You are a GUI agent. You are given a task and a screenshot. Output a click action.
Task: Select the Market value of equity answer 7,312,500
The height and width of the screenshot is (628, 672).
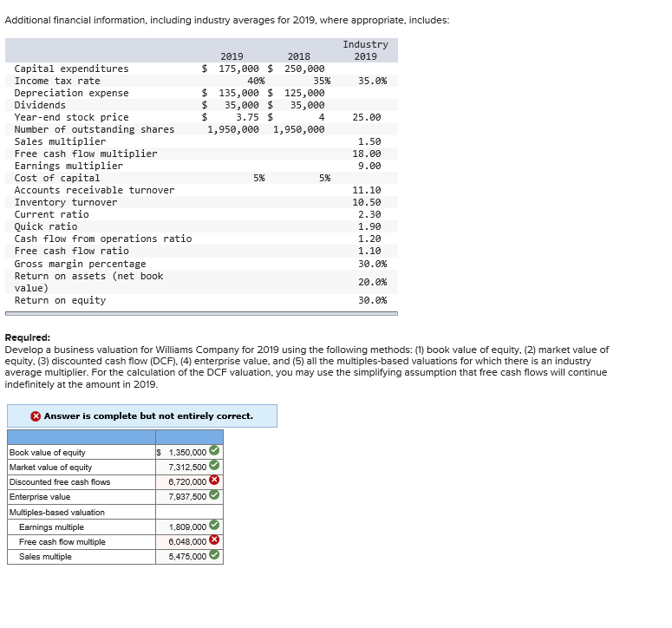pyautogui.click(x=187, y=468)
